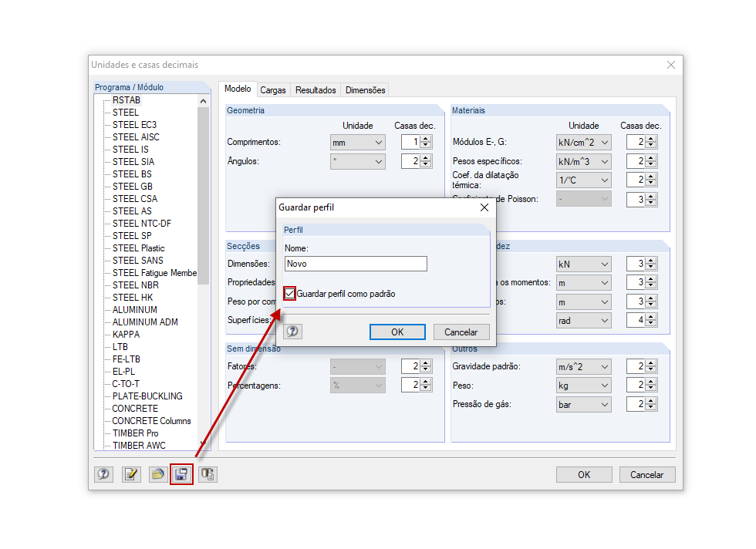Select STEEL NTC-DF module
This screenshot has width=756, height=549.
(x=142, y=224)
